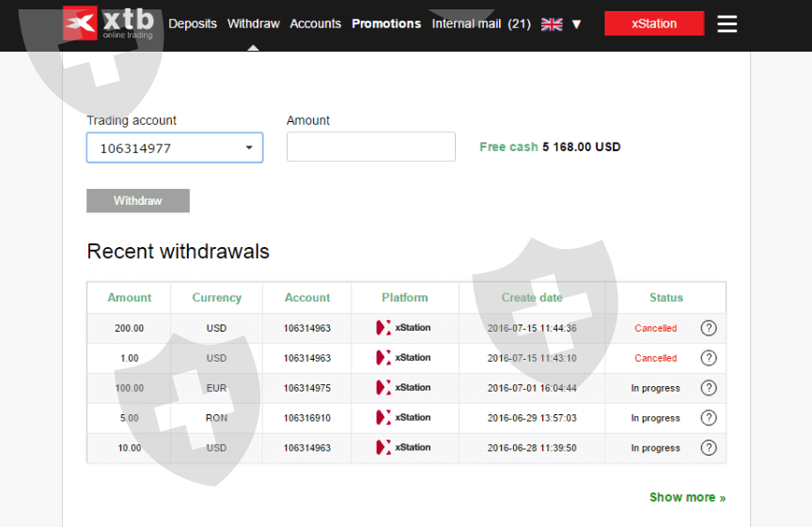Click account number 106314975
The image size is (812, 527).
pos(307,388)
